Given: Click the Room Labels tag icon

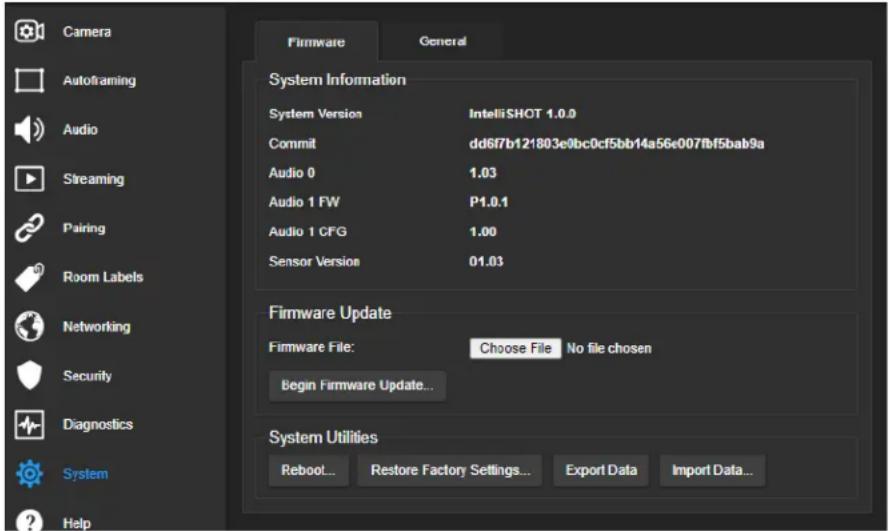Looking at the screenshot, I should tap(29, 277).
